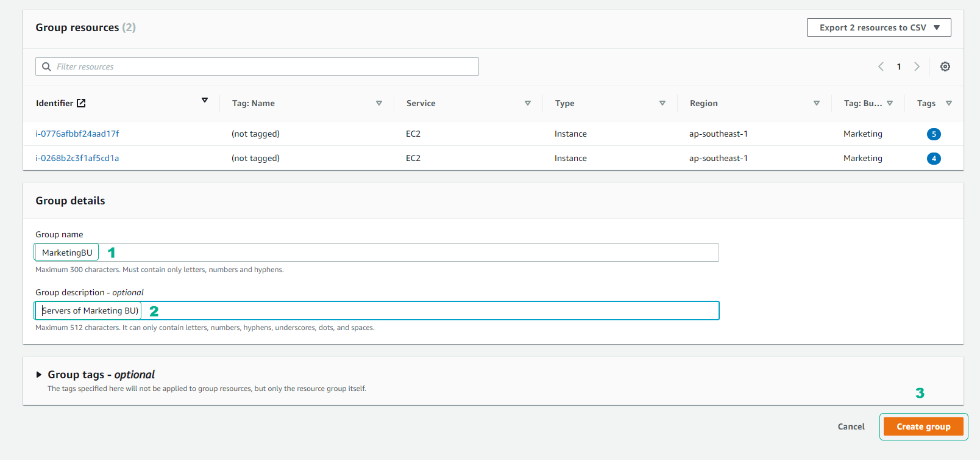The image size is (980, 460).
Task: Click the Identifier external link icon
Action: point(81,103)
